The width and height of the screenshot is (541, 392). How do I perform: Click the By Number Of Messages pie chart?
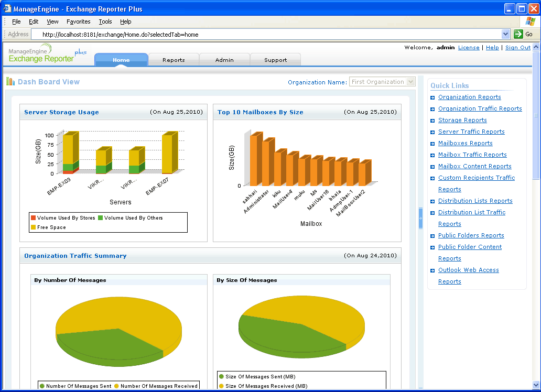pos(118,333)
